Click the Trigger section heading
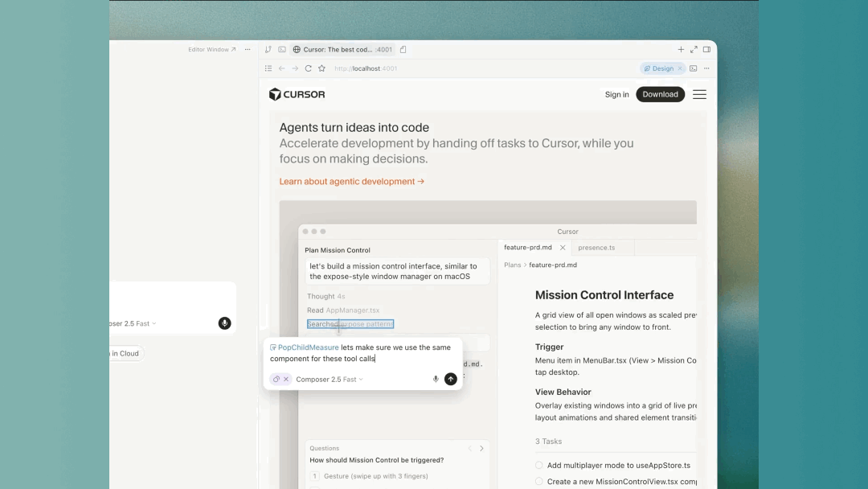This screenshot has width=868, height=489. coord(549,347)
